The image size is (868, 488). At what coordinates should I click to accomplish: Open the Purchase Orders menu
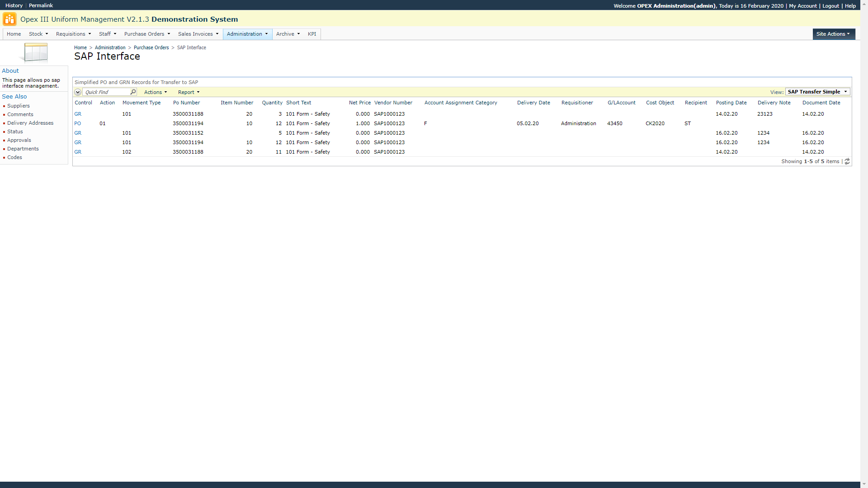(147, 34)
